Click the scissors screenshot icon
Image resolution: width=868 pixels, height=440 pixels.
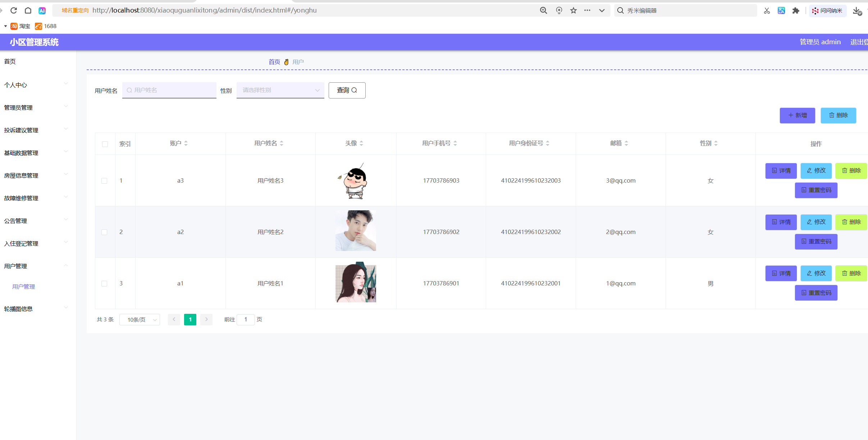(x=767, y=10)
